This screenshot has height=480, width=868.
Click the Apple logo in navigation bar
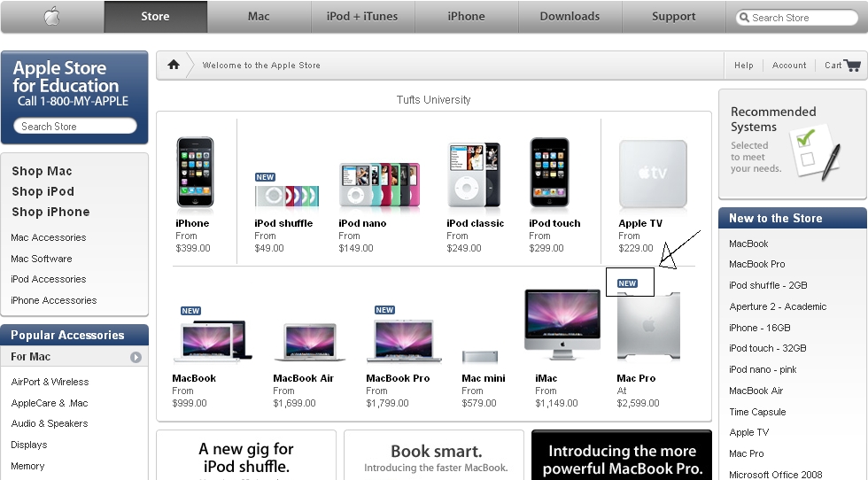tap(52, 17)
